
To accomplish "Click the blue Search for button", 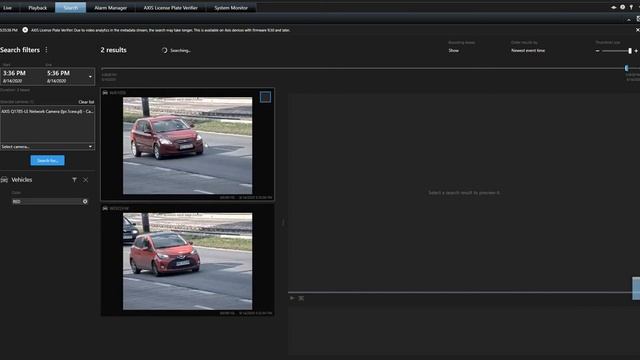I will [47, 160].
